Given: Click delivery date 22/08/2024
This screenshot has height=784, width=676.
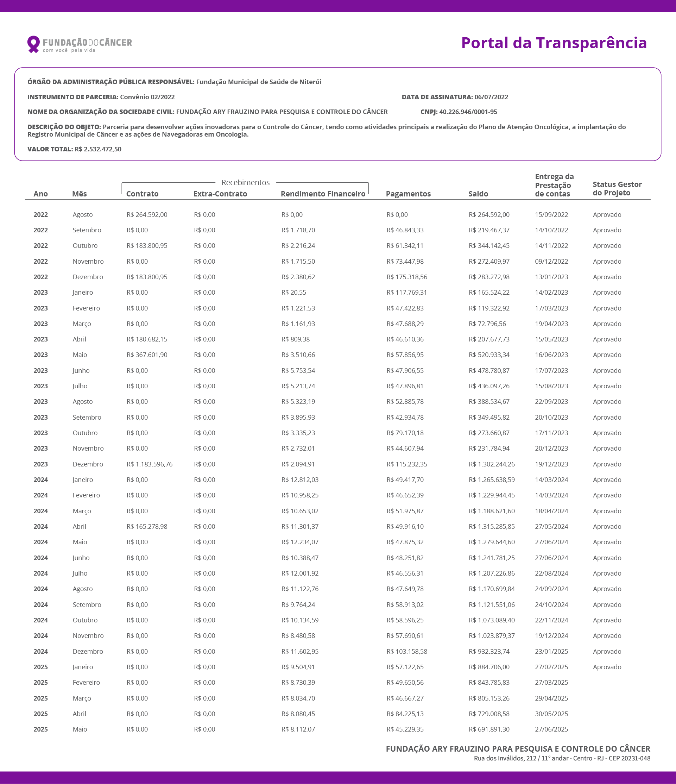Looking at the screenshot, I should 551,573.
